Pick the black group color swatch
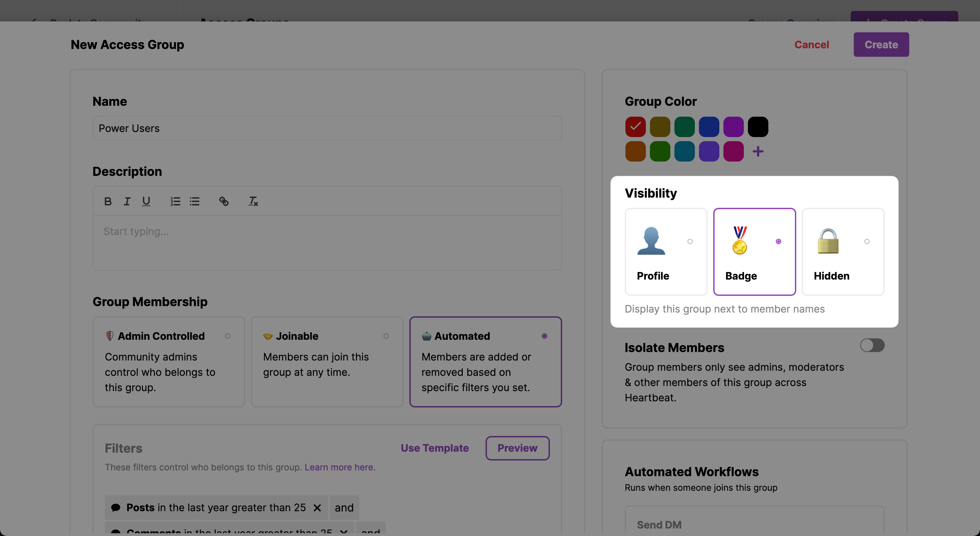Screen dimensions: 980x536 (x=758, y=127)
